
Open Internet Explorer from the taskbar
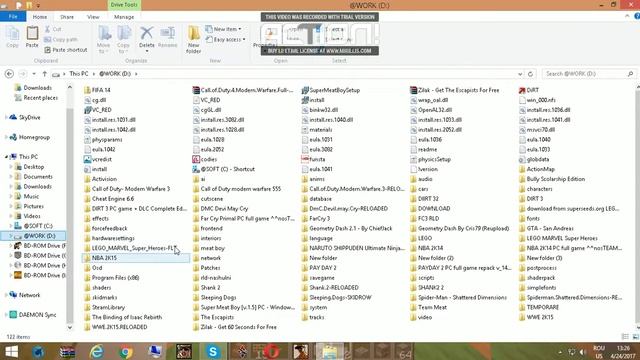96,351
